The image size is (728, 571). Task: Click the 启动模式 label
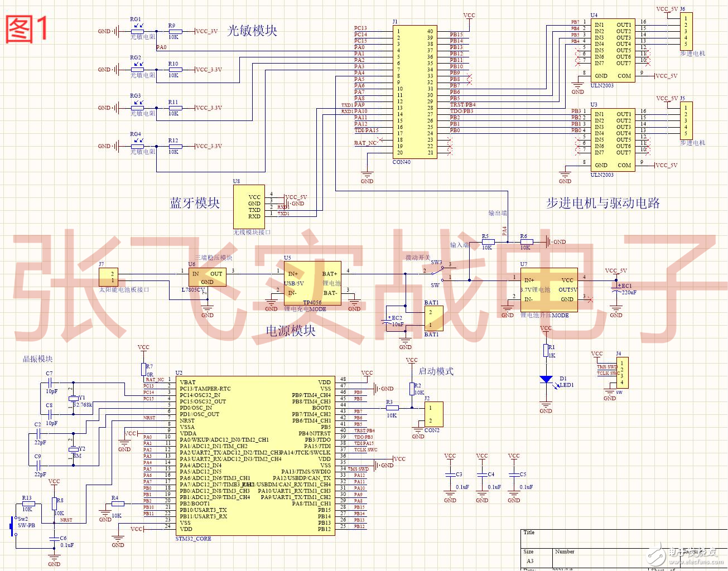tap(436, 371)
